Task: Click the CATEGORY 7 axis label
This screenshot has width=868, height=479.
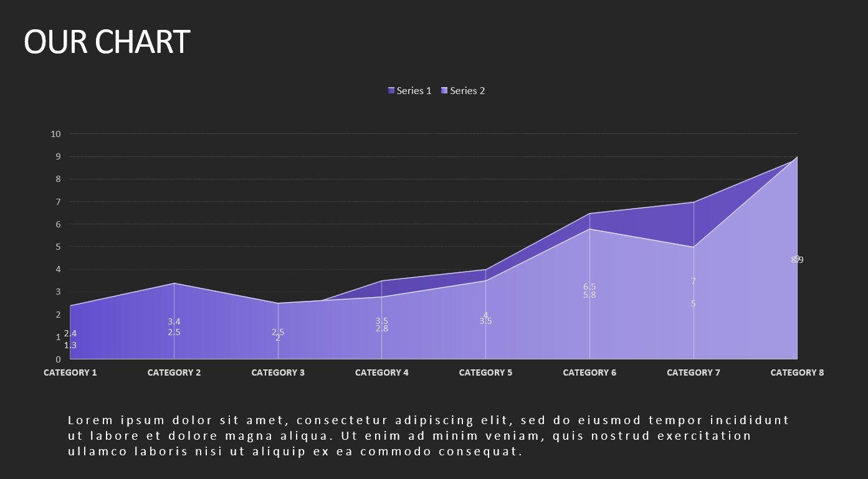Action: [694, 372]
